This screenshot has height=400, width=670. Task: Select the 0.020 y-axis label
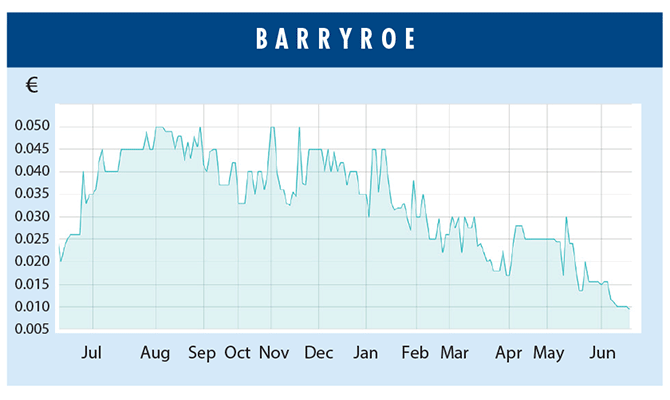[x=32, y=261]
